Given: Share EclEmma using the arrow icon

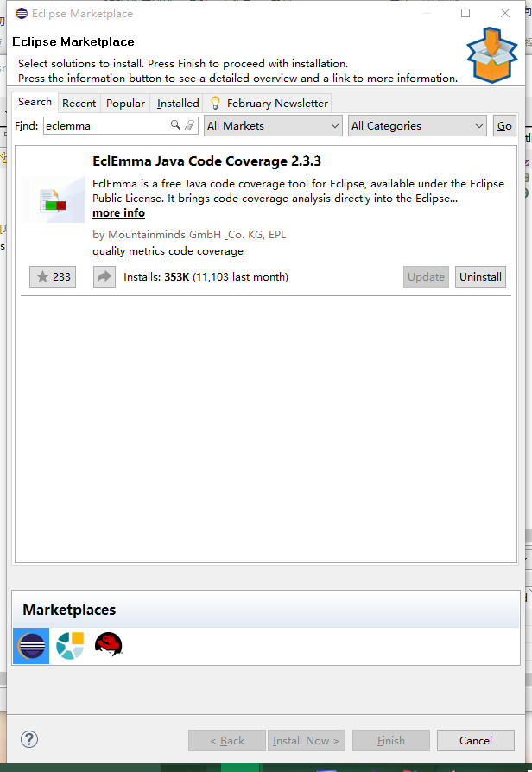Looking at the screenshot, I should tap(104, 276).
